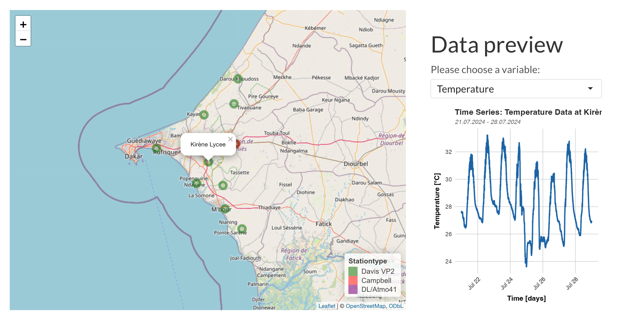Select the station marker near Tivaouane
Viewport: 644px width, 324px height.
pyautogui.click(x=234, y=104)
